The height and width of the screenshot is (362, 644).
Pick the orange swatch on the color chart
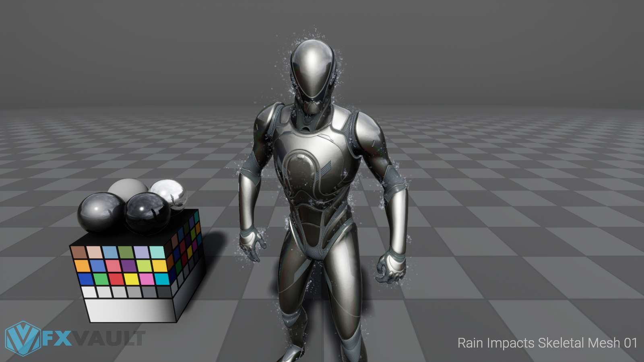coord(82,265)
